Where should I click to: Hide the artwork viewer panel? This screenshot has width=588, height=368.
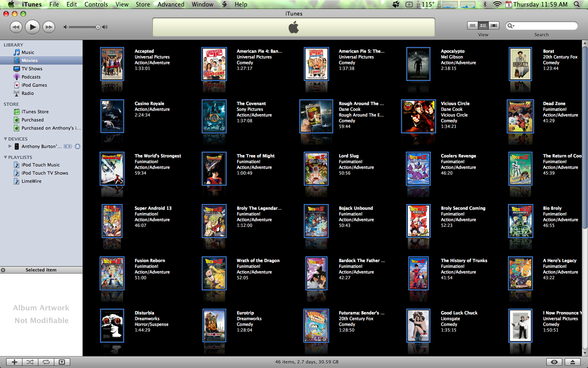62,362
